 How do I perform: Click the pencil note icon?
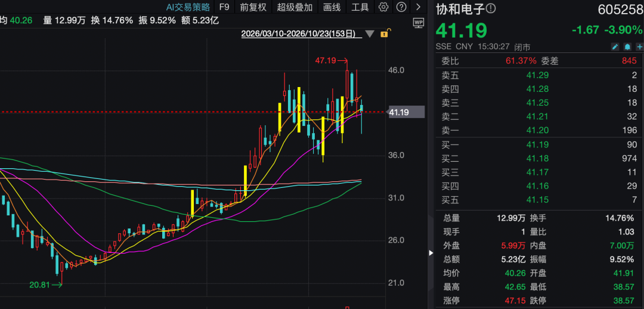point(615,47)
